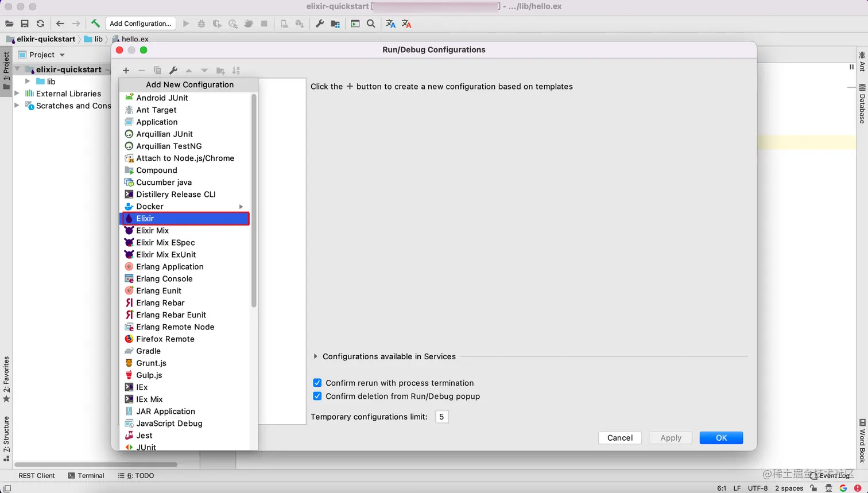Select Android JUnit configuration type
868x493 pixels.
tap(185, 98)
